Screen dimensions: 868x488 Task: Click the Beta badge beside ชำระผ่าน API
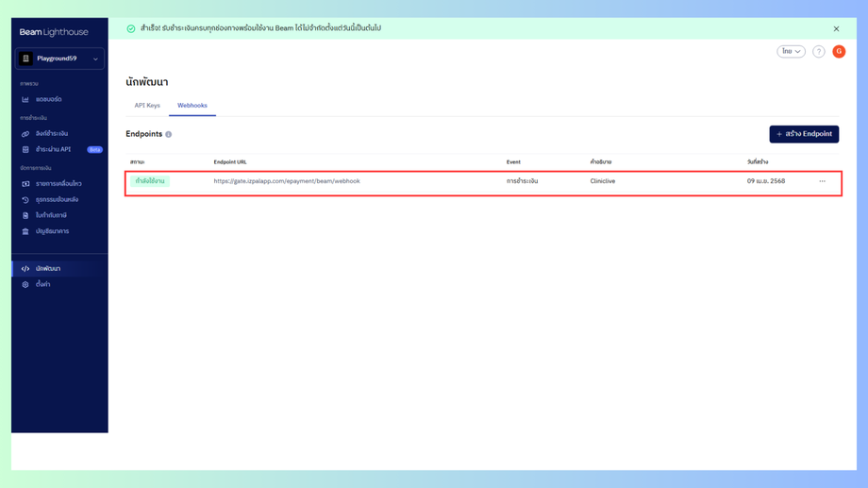click(94, 150)
